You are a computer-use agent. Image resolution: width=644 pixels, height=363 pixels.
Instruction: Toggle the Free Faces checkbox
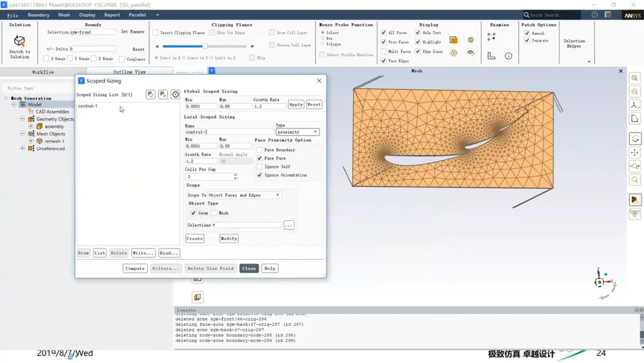click(383, 42)
